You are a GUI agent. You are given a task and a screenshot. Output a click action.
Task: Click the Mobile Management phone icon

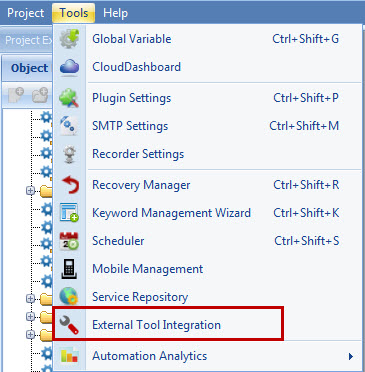point(69,269)
